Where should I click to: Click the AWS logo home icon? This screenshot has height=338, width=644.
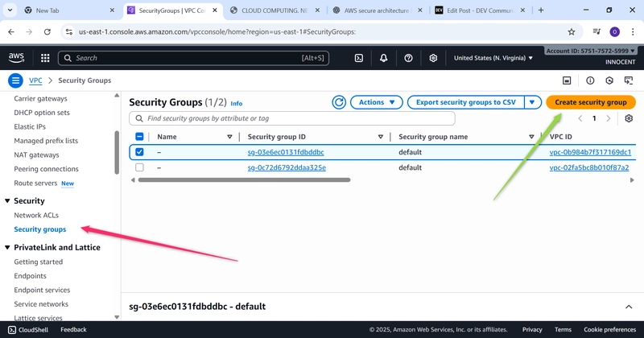(16, 58)
